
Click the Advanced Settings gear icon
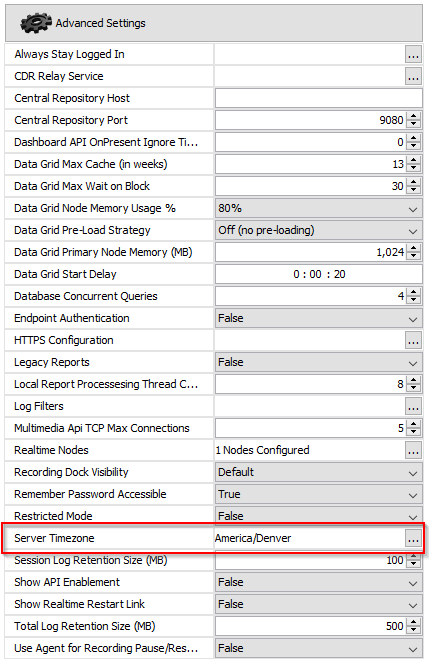pyautogui.click(x=36, y=23)
